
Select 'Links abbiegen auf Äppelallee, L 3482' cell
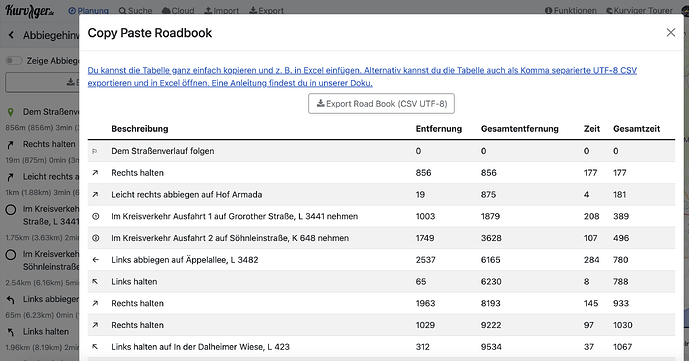point(185,260)
